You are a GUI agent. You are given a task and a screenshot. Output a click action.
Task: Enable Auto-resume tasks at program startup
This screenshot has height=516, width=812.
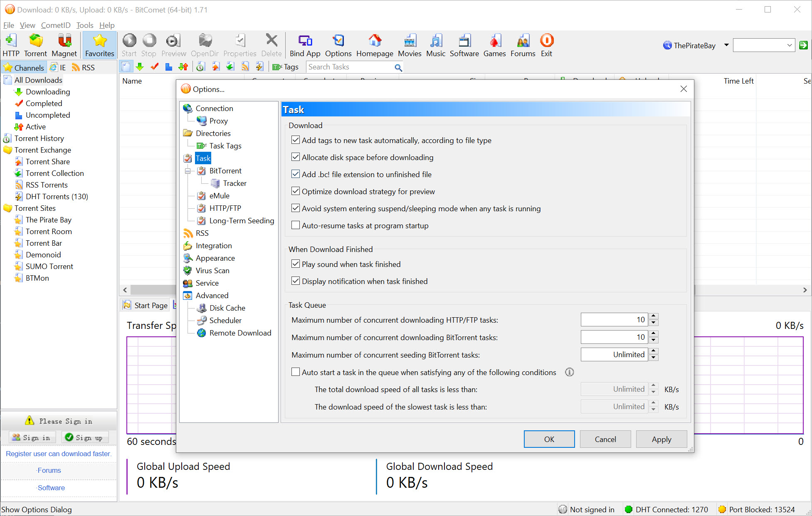click(x=296, y=225)
